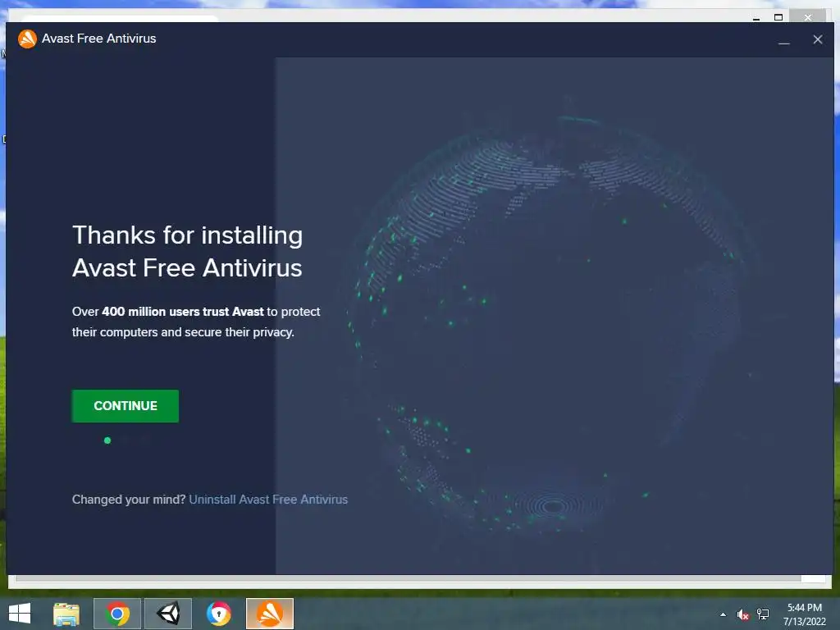Open the Windows Start menu
The image size is (840, 630).
pos(20,614)
